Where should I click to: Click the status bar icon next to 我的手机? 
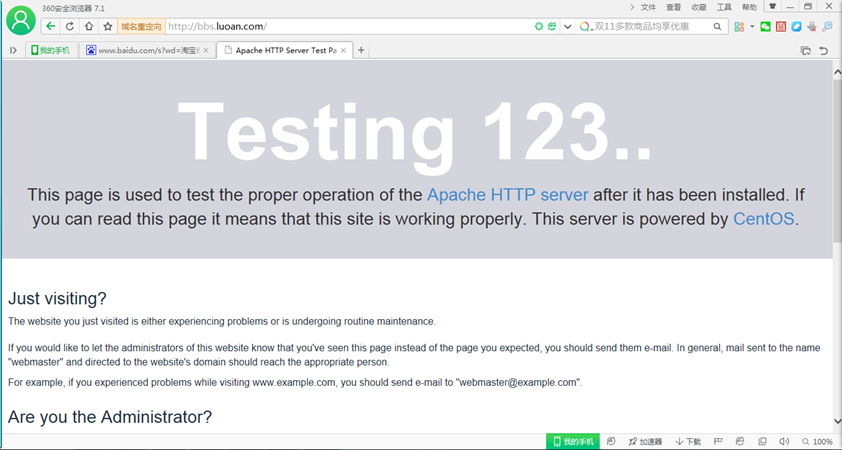point(611,441)
